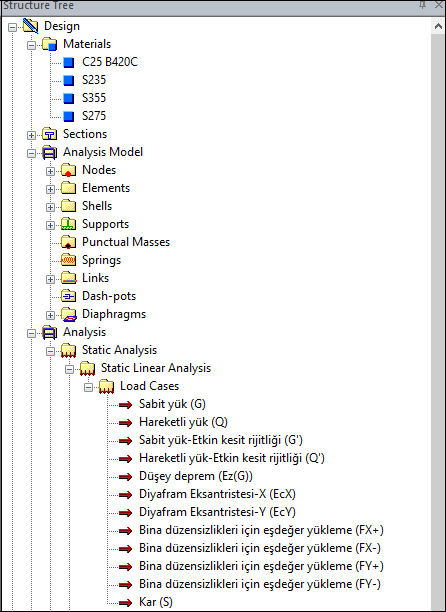Click the Sections folder icon
This screenshot has width=446, height=612.
click(49, 134)
